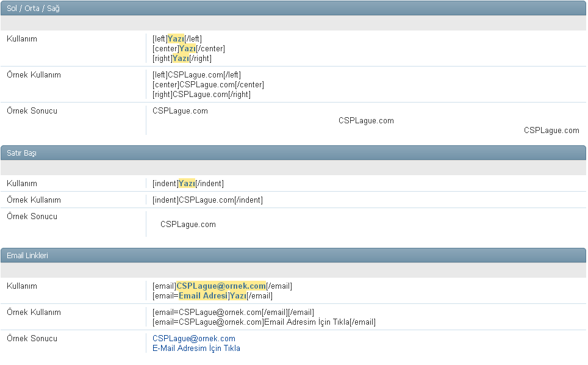Click the highlighted 'CSPLague@ornek.com' in email usage
This screenshot has width=588, height=365.
click(221, 286)
